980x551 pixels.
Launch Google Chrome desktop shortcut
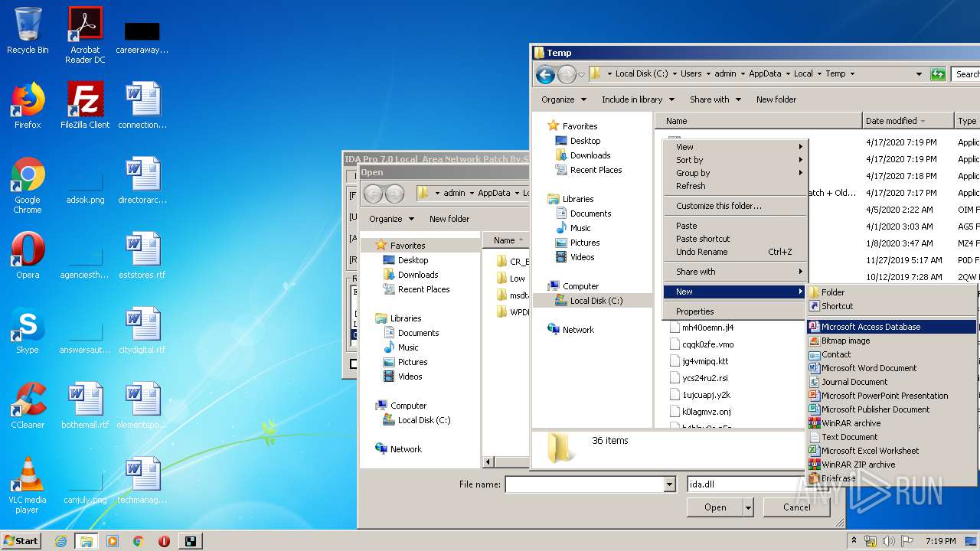tap(28, 185)
